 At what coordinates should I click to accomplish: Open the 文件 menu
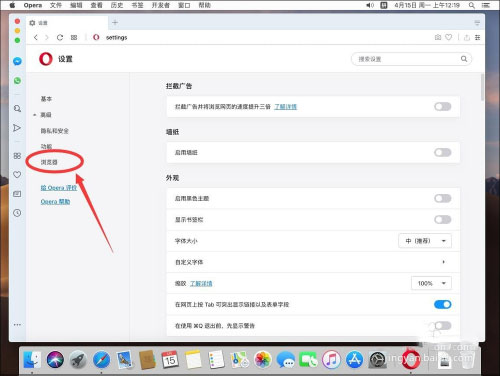click(x=56, y=5)
